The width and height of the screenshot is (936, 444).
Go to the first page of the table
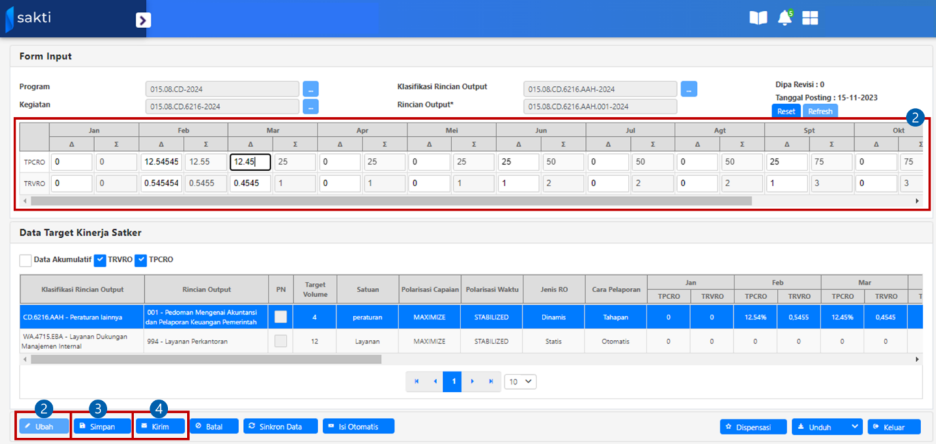416,381
